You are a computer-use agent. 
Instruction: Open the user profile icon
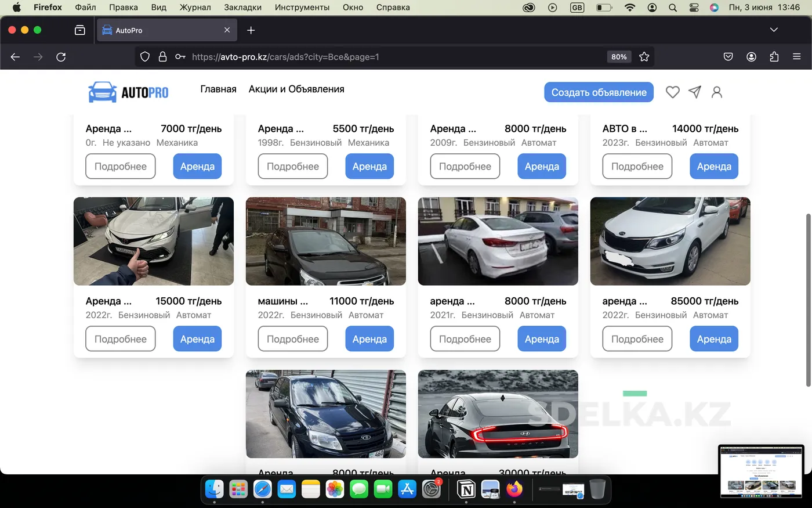717,92
